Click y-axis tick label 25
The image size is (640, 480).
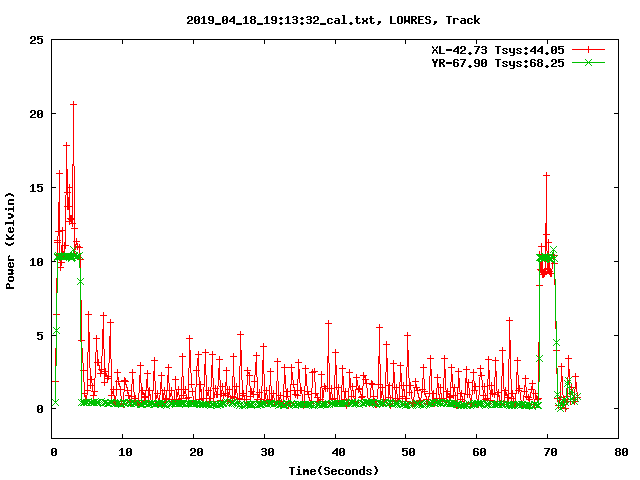tap(36, 40)
